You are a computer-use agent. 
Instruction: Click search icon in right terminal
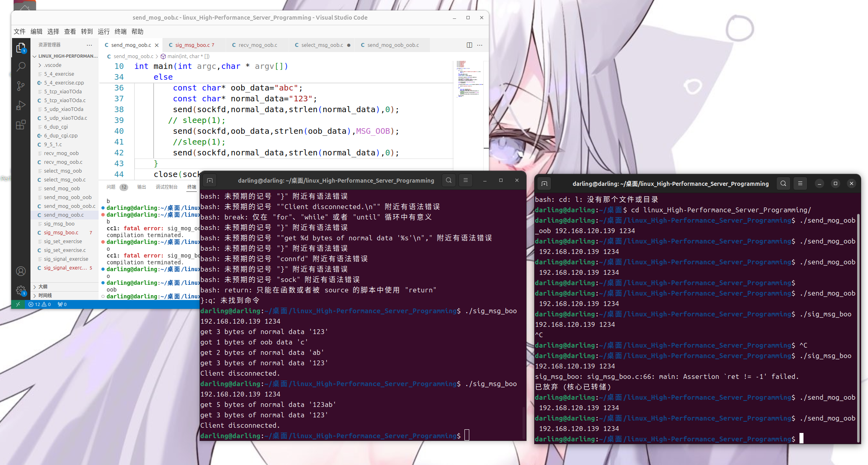pyautogui.click(x=783, y=184)
